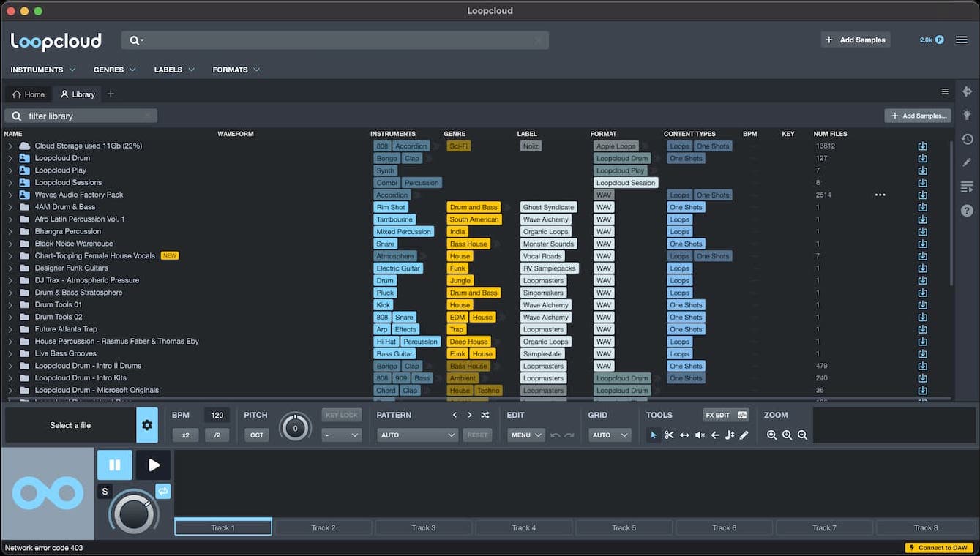
Task: Enable KEY LOCK next to Pitch
Action: click(x=341, y=415)
